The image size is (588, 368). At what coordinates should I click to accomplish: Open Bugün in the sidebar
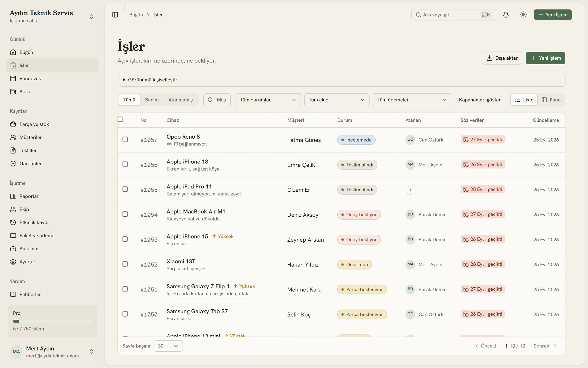(52, 52)
